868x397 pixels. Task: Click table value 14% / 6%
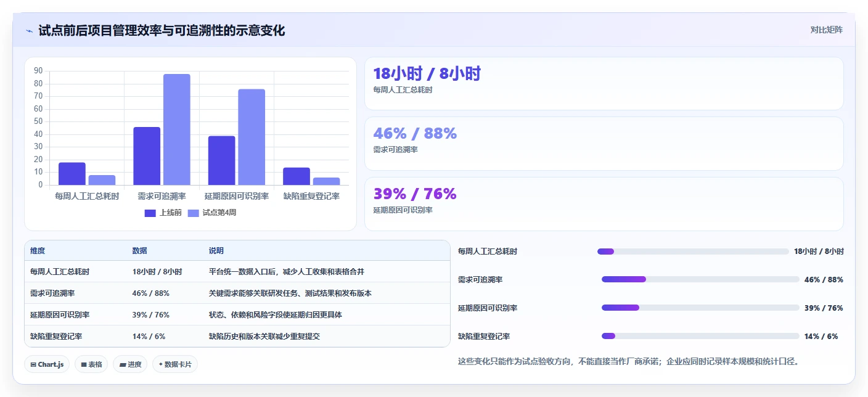point(149,337)
